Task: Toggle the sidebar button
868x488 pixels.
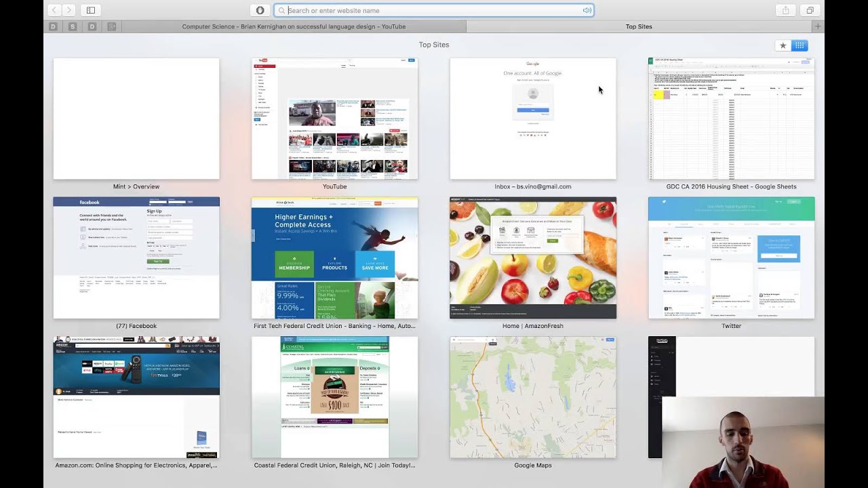Action: pyautogui.click(x=90, y=10)
